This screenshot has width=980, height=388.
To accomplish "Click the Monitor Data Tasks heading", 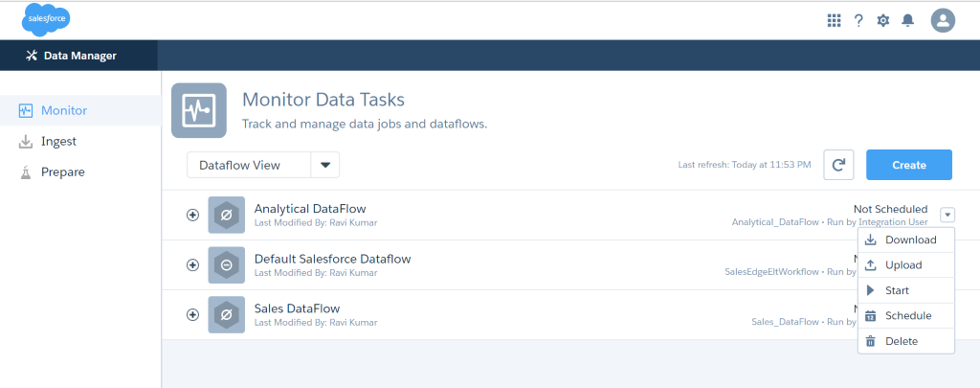I will pos(323,100).
